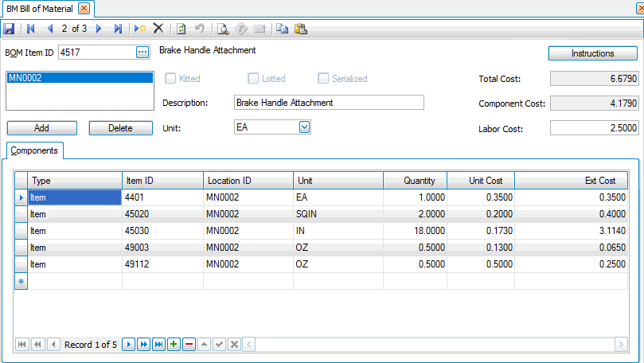
Task: Go to the first BOM record
Action: pos(31,28)
